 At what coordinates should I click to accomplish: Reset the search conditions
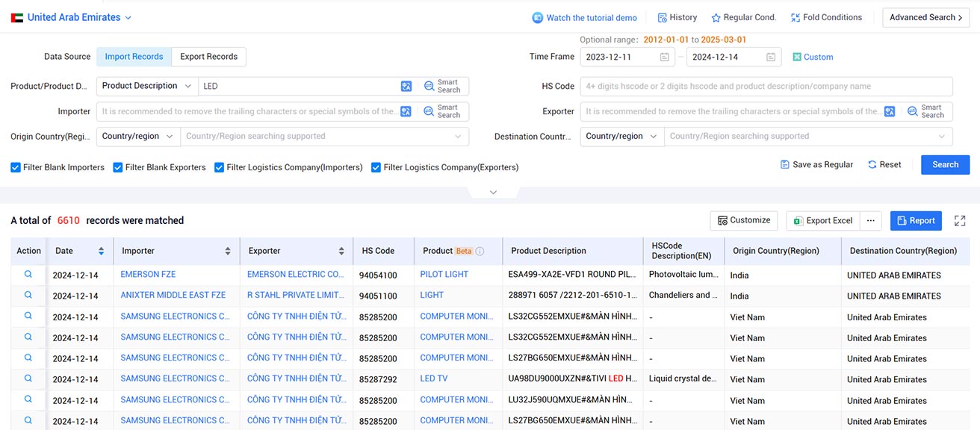pyautogui.click(x=884, y=164)
